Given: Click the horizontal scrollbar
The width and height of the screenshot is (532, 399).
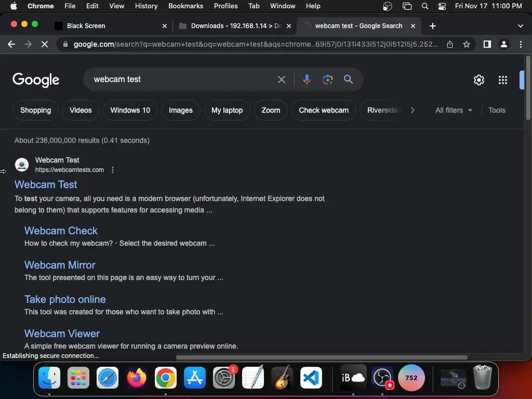Looking at the screenshot, I should pyautogui.click(x=322, y=357).
